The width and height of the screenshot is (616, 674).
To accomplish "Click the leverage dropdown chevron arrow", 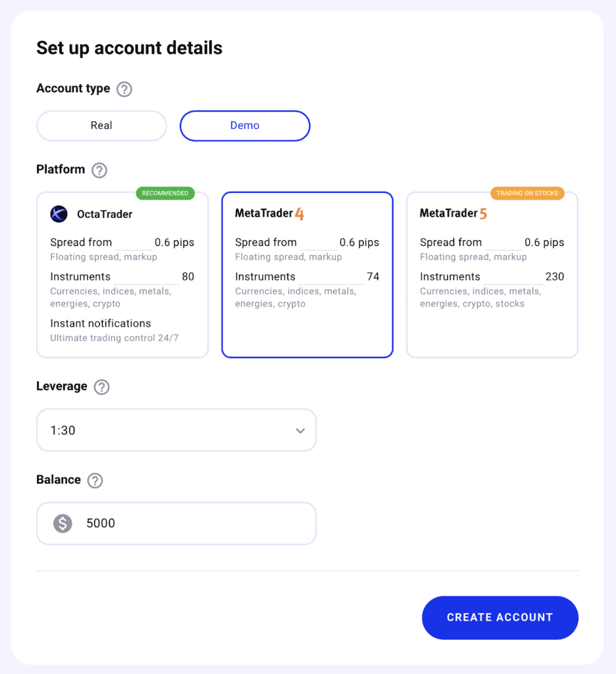I will pyautogui.click(x=301, y=430).
